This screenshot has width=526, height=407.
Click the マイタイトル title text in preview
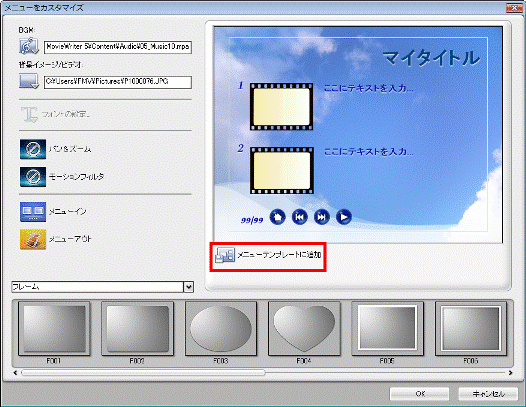pos(431,58)
